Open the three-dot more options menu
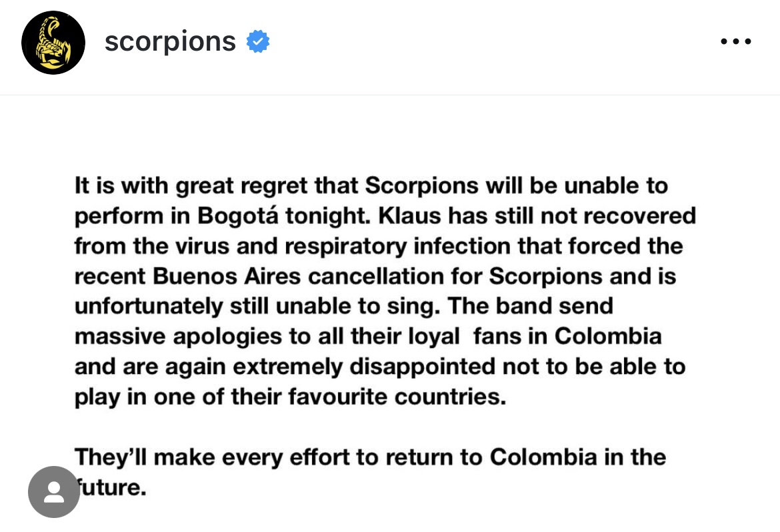The width and height of the screenshot is (780, 532). coord(736,41)
